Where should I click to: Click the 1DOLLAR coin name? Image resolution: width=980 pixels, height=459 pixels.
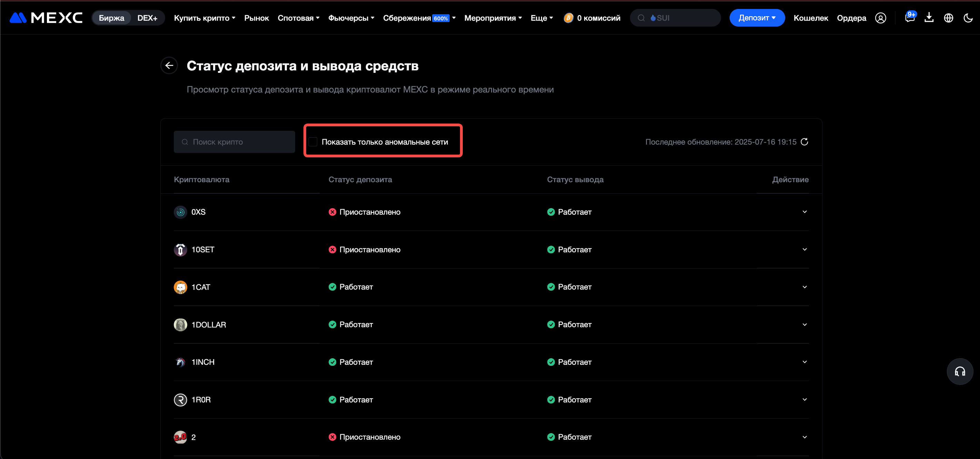tap(209, 325)
